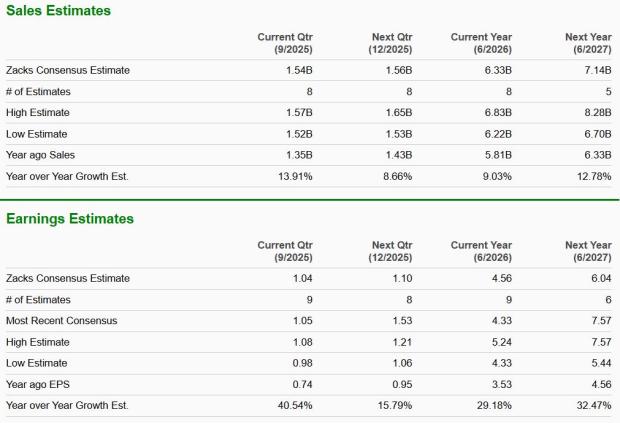
Task: Select the 7.14B next year sales consensus
Action: point(596,70)
